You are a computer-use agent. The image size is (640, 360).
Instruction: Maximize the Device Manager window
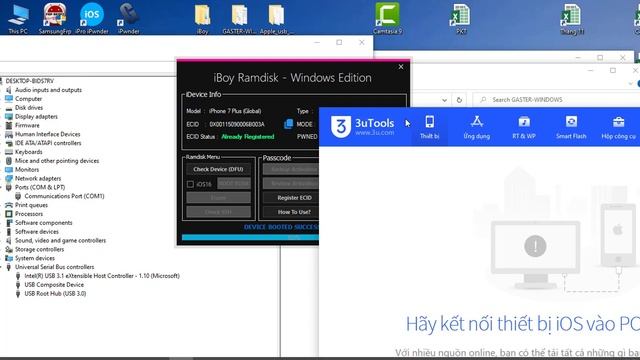339,42
